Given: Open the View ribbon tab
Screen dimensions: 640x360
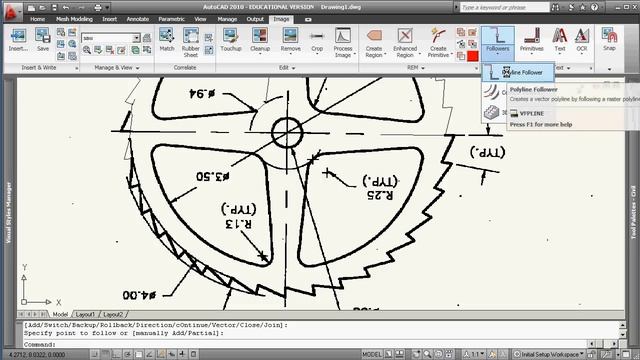Looking at the screenshot, I should 200,19.
